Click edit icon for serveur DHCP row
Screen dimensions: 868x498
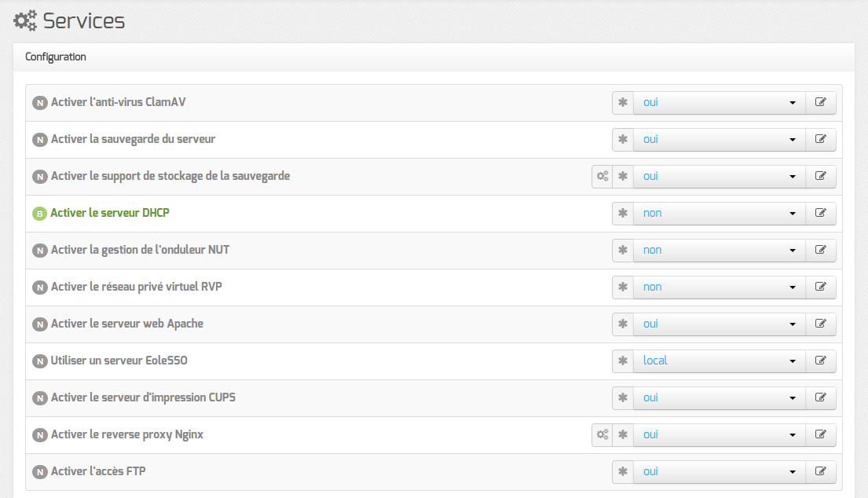click(820, 213)
